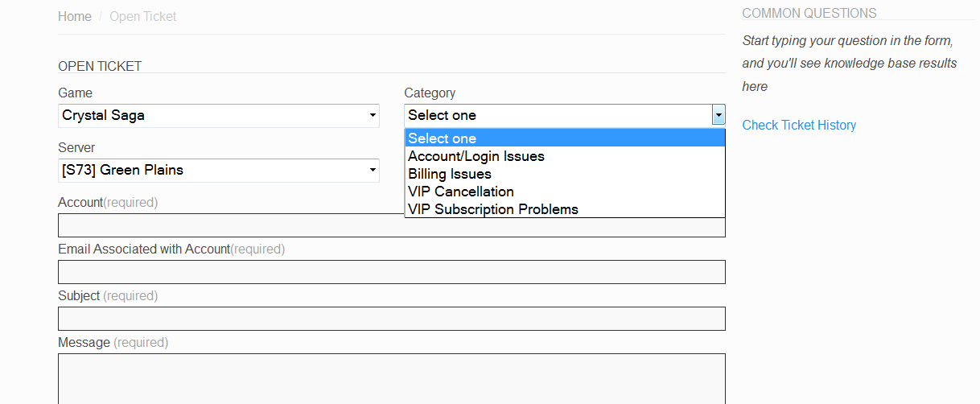Choose the 'VIP Cancellation' category option
The image size is (980, 404).
coord(461,192)
